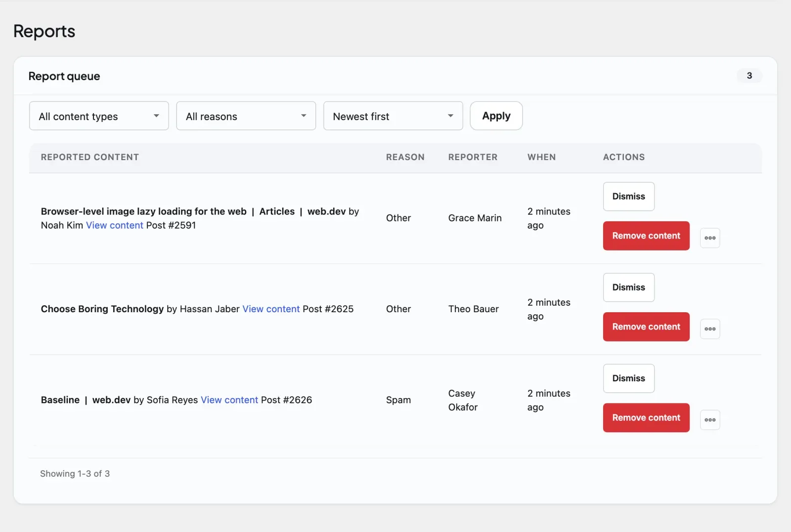
Task: Click the Reported Content column header
Action: point(90,157)
